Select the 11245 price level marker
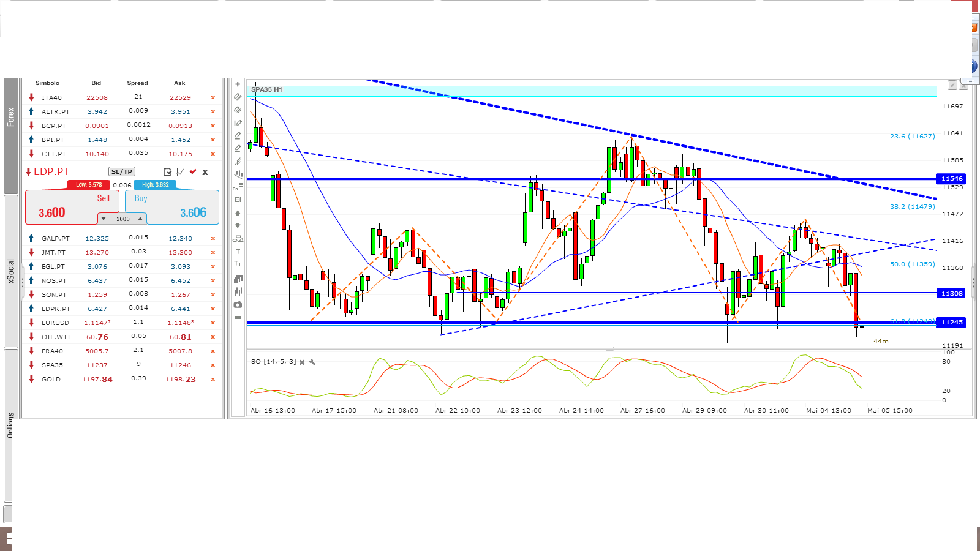The image size is (980, 551). coord(951,322)
